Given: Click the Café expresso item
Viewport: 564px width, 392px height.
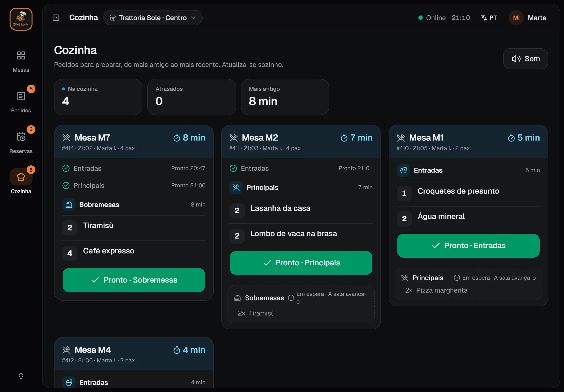Looking at the screenshot, I should [x=134, y=253].
